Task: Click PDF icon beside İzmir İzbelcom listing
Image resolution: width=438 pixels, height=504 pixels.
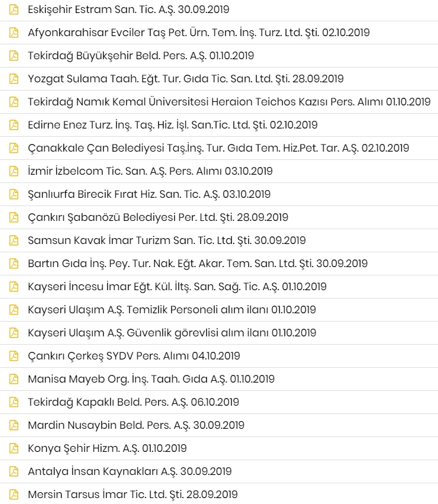Action: tap(14, 171)
